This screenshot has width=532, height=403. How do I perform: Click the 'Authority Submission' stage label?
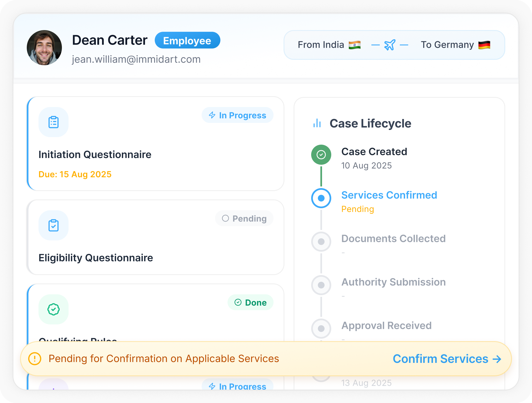click(394, 282)
